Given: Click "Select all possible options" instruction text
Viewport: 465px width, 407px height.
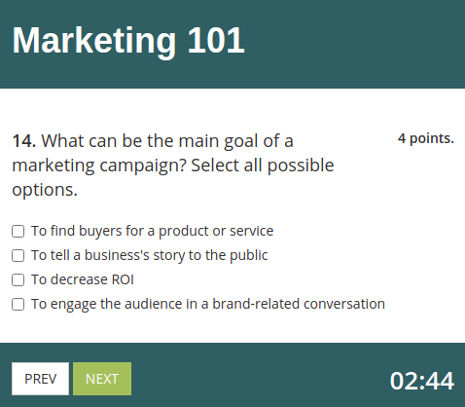Looking at the screenshot, I should (x=173, y=177).
